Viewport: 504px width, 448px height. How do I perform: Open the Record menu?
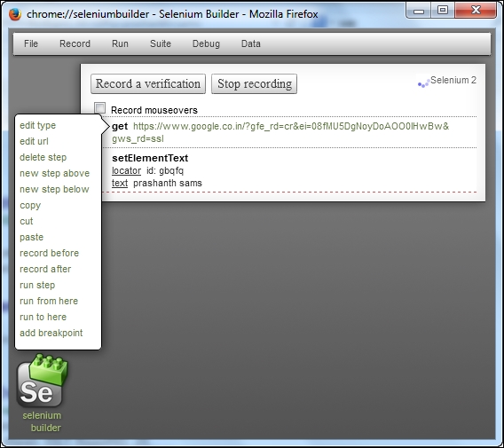point(75,43)
